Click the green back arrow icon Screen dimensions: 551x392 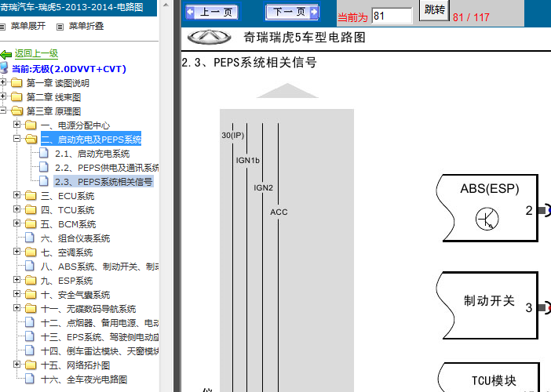6,54
